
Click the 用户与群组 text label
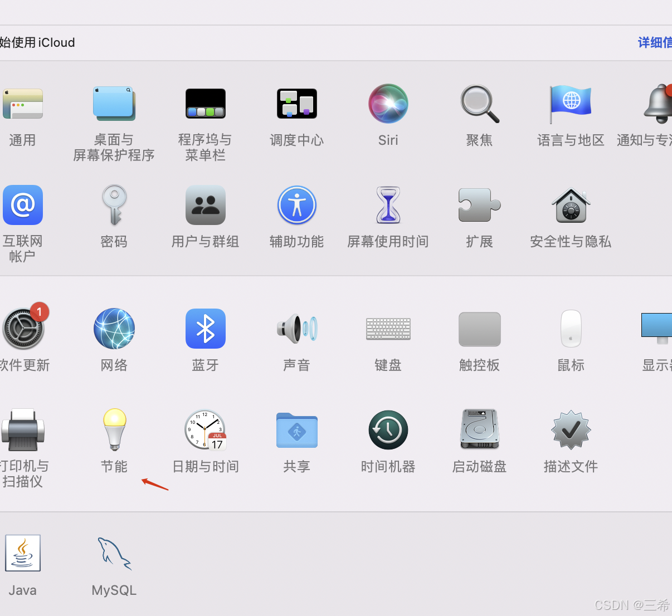coord(206,242)
